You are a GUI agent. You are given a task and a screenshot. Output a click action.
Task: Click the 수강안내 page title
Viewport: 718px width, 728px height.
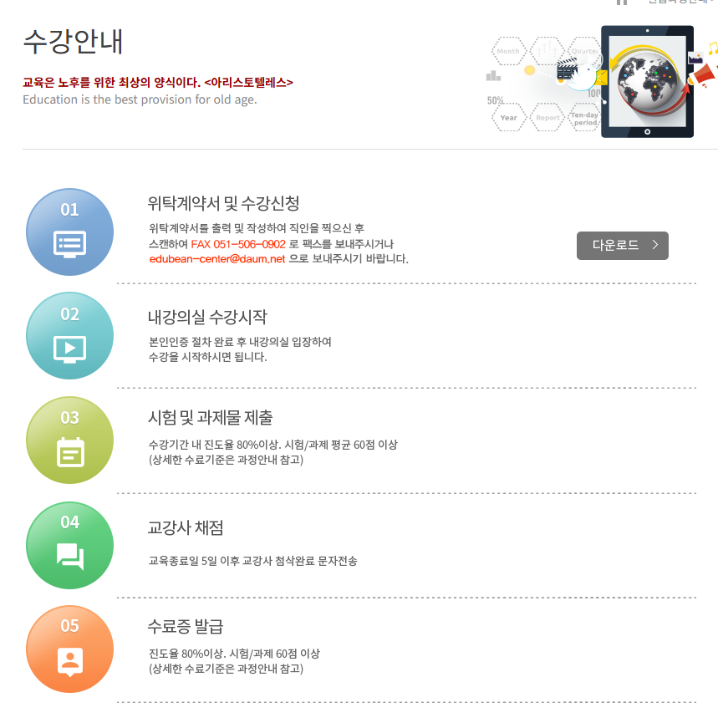click(x=73, y=42)
